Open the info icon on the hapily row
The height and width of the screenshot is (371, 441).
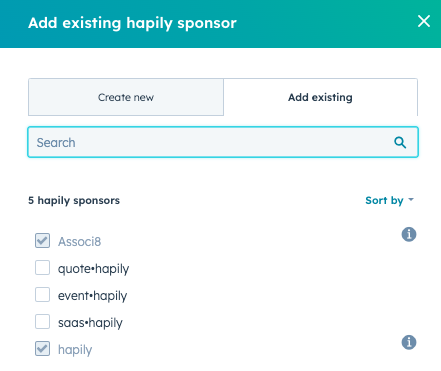point(409,342)
